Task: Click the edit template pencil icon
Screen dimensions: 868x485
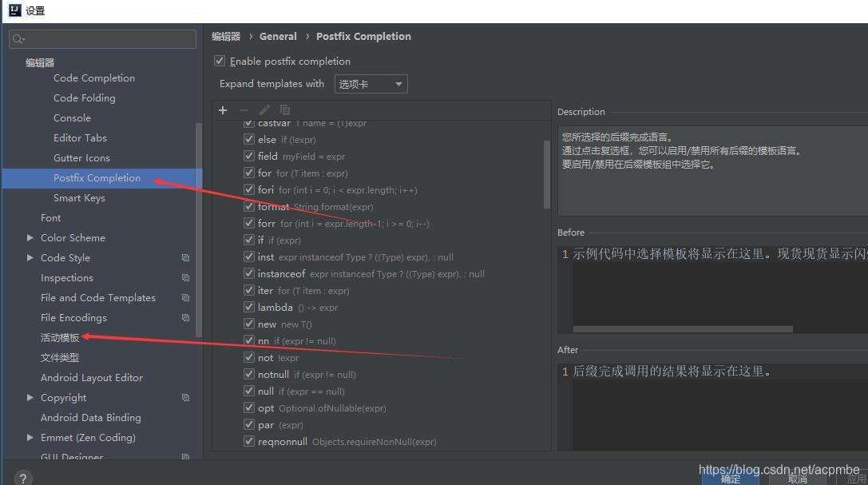Action: click(x=264, y=110)
